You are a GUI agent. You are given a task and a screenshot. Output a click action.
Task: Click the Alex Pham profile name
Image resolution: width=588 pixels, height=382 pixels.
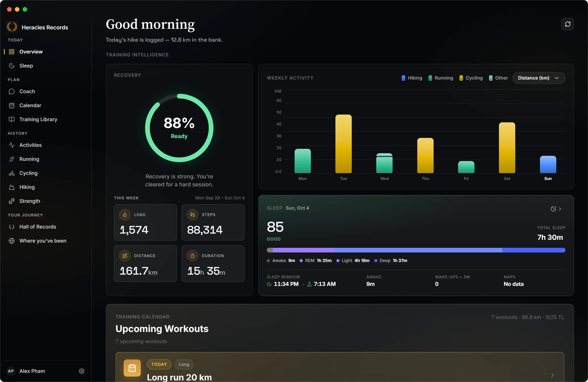(32, 371)
